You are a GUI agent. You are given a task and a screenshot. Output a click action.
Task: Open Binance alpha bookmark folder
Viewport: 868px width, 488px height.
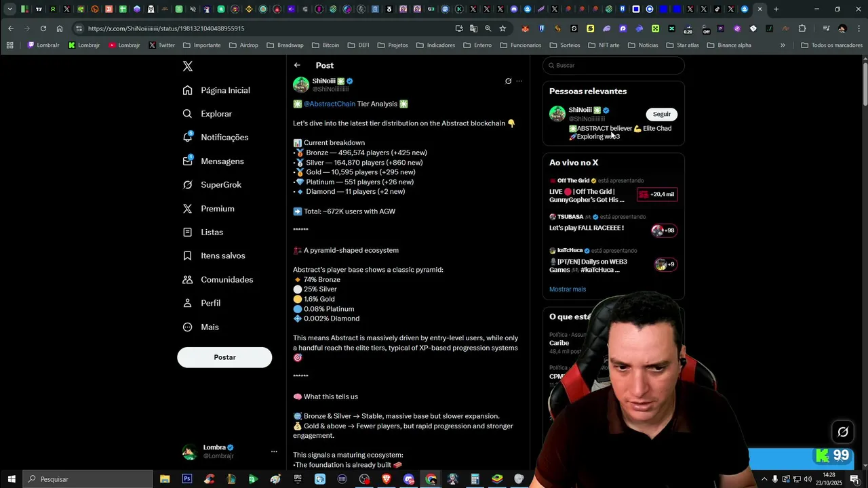(x=729, y=45)
